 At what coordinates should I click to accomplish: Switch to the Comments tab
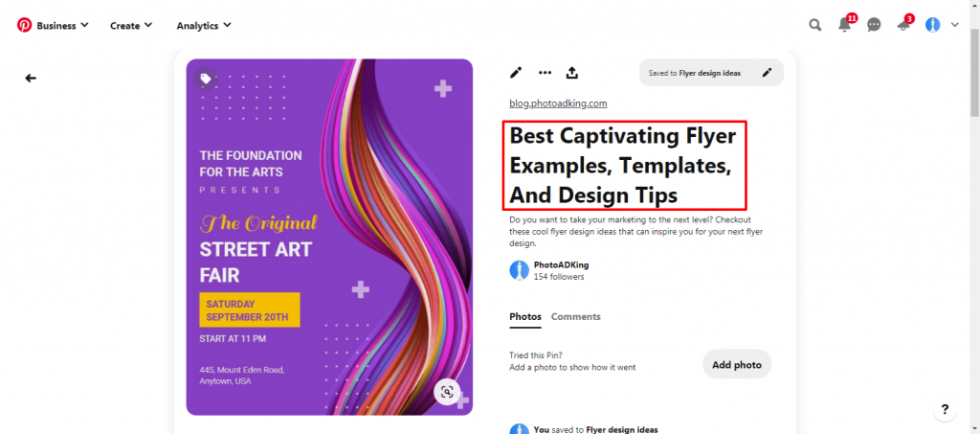tap(575, 316)
